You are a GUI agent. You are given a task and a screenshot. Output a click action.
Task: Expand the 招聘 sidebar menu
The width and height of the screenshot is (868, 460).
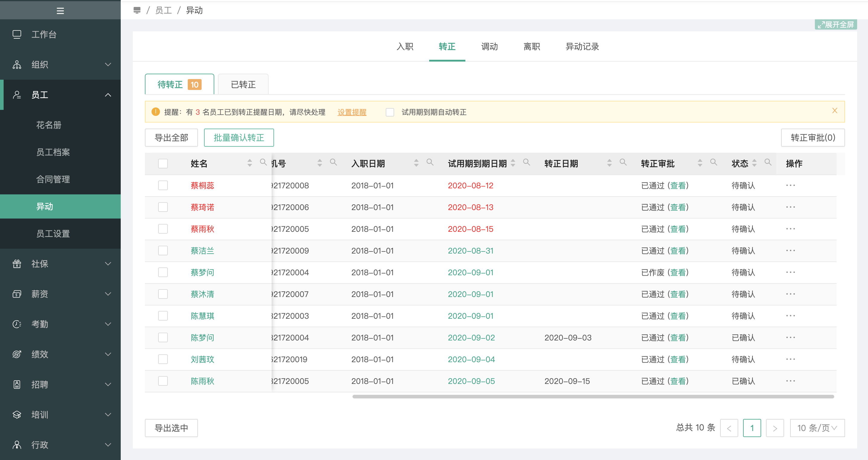(x=108, y=385)
